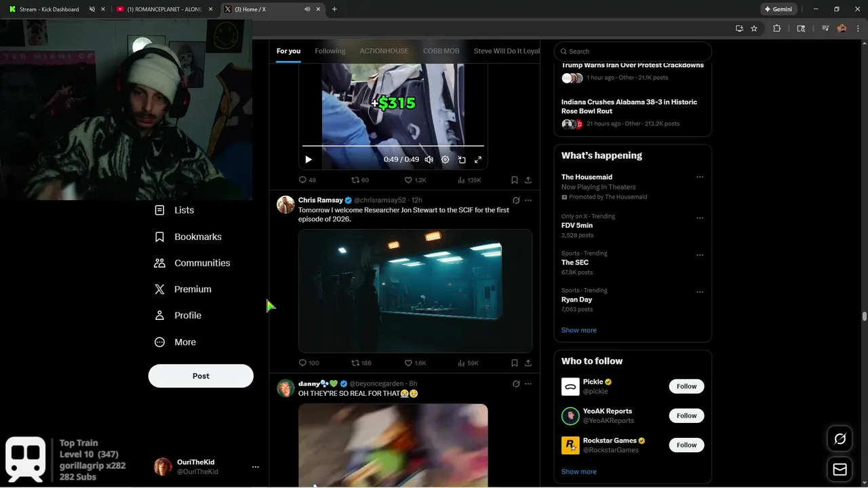Open Chris Ramsay's SCIF image
The width and height of the screenshot is (868, 488).
tap(415, 291)
